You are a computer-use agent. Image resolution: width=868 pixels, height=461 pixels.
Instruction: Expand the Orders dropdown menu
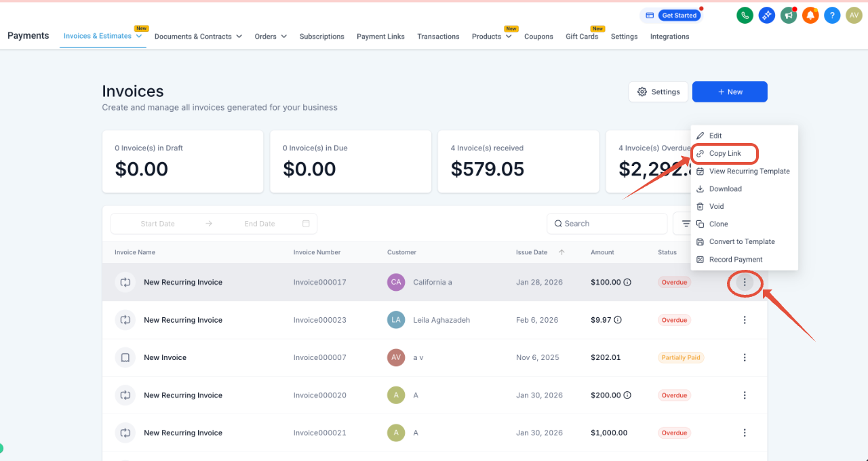(x=283, y=37)
